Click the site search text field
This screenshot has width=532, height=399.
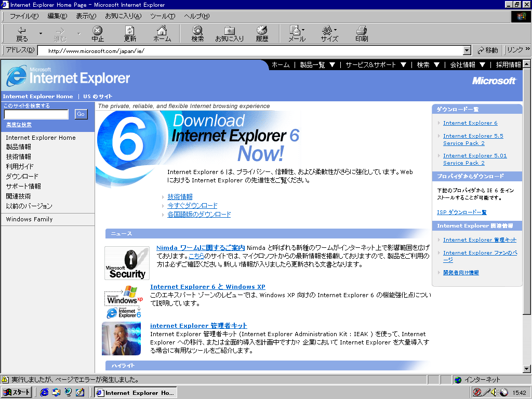[36, 114]
